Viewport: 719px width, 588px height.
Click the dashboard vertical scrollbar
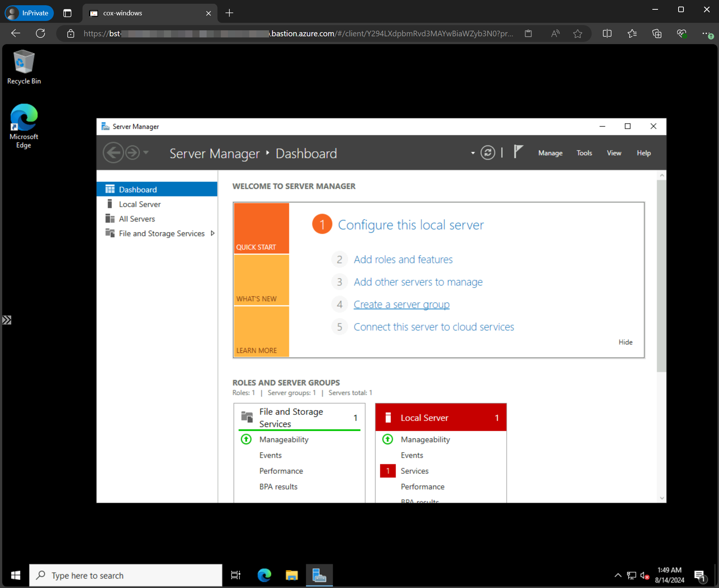[x=661, y=275]
